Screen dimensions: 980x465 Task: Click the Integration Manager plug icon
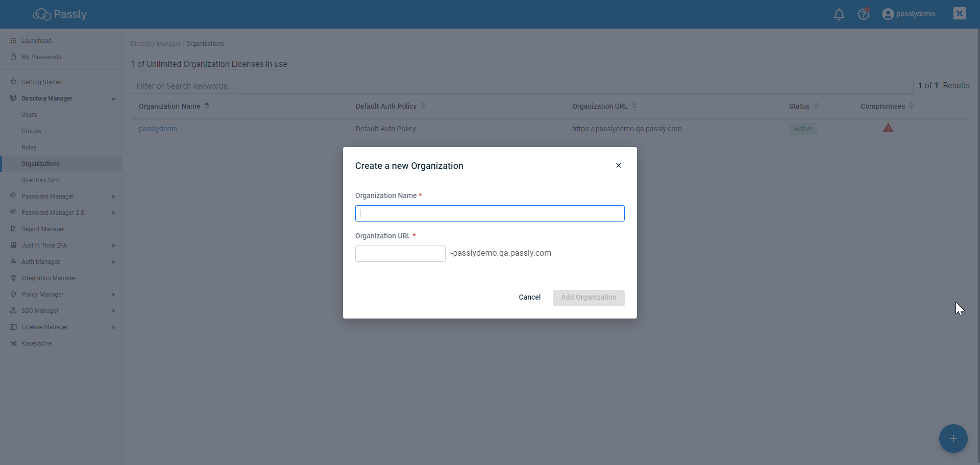[x=13, y=278]
